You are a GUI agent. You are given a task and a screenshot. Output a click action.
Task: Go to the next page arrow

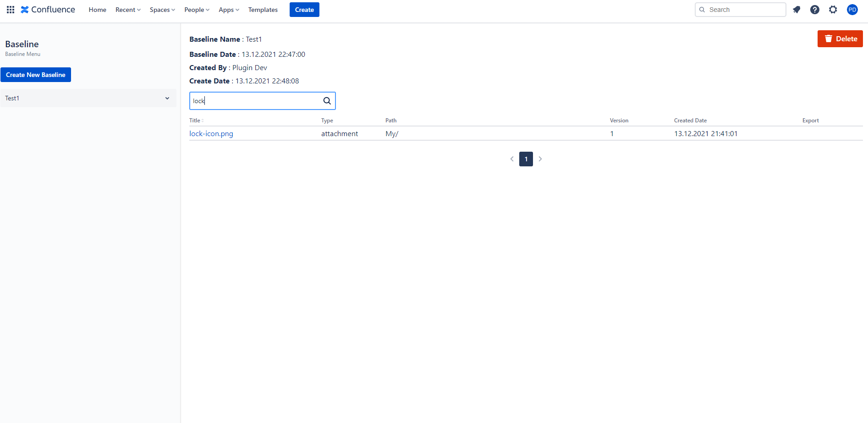[x=540, y=159]
